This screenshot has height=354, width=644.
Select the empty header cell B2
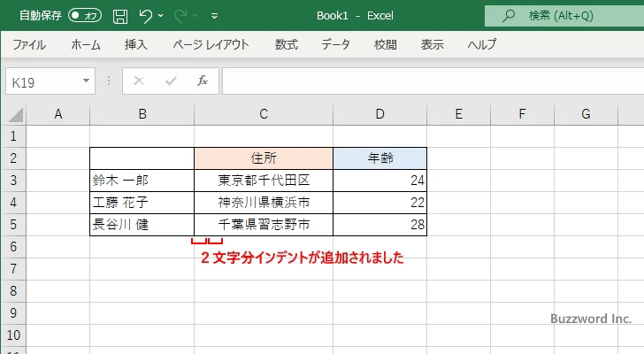(x=142, y=158)
